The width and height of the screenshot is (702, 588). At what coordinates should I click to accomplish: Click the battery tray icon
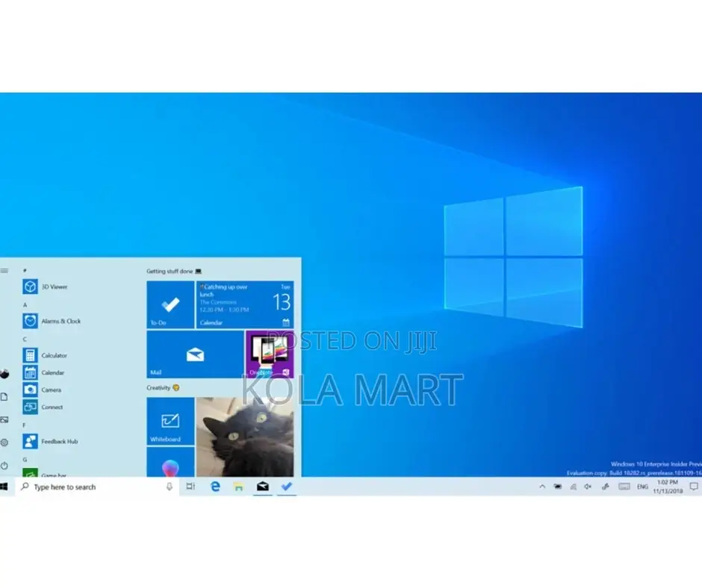click(558, 487)
